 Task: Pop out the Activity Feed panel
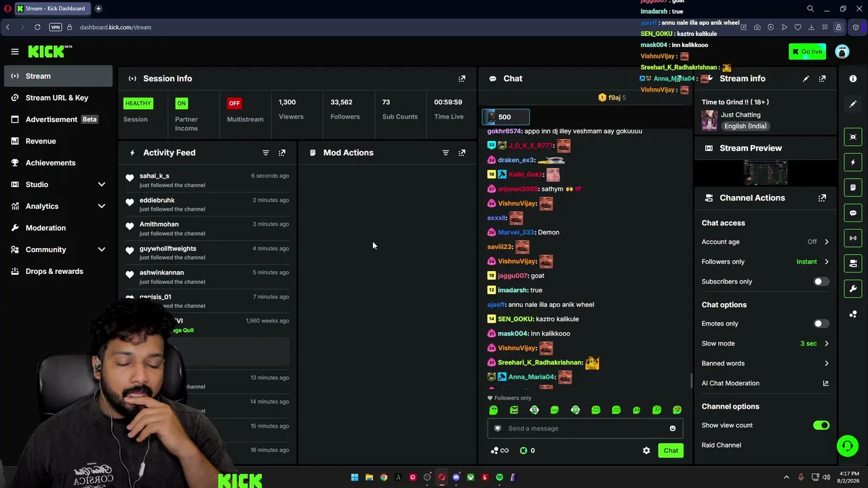(x=282, y=152)
